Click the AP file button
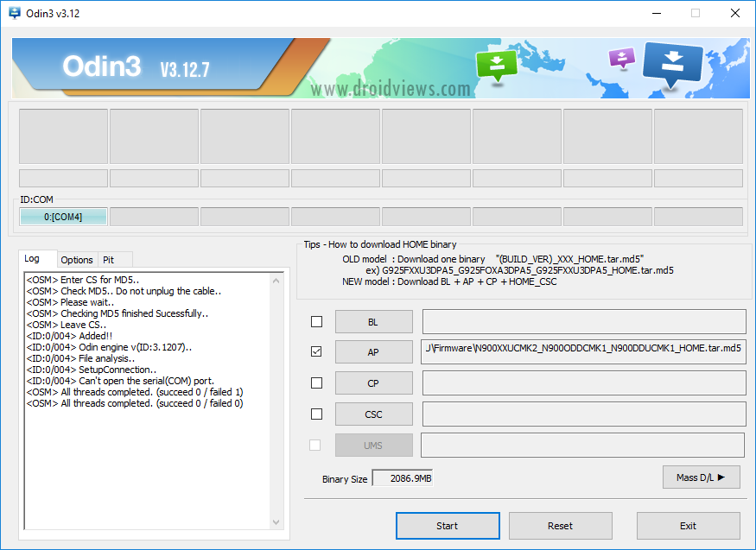This screenshot has width=756, height=550. tap(373, 352)
